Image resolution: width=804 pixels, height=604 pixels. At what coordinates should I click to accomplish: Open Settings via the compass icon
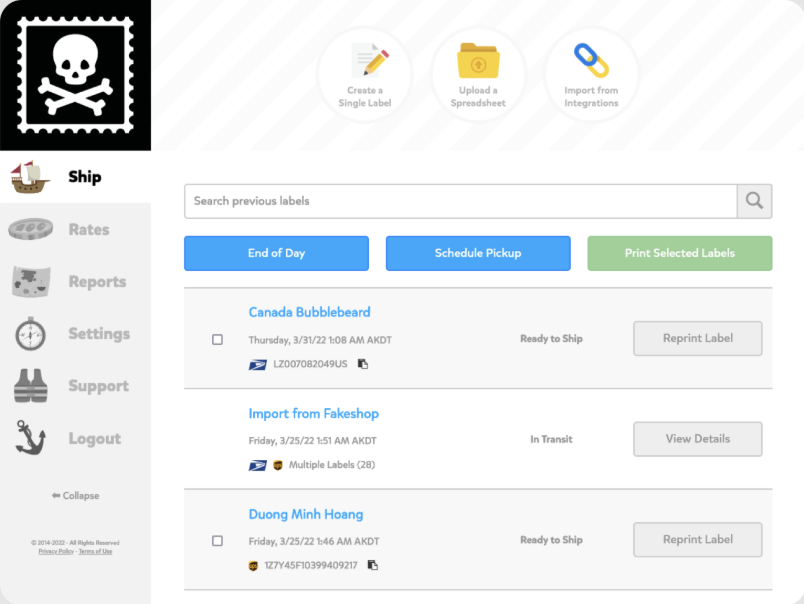31,334
